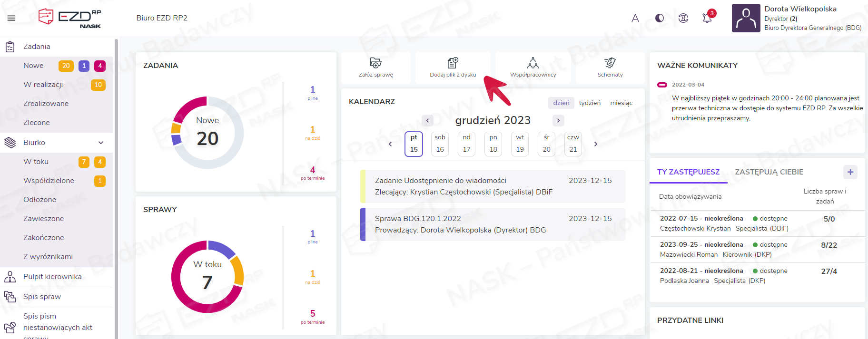Screen dimensions: 868x339
Task: Switch calendar to dzień view
Action: click(x=561, y=103)
